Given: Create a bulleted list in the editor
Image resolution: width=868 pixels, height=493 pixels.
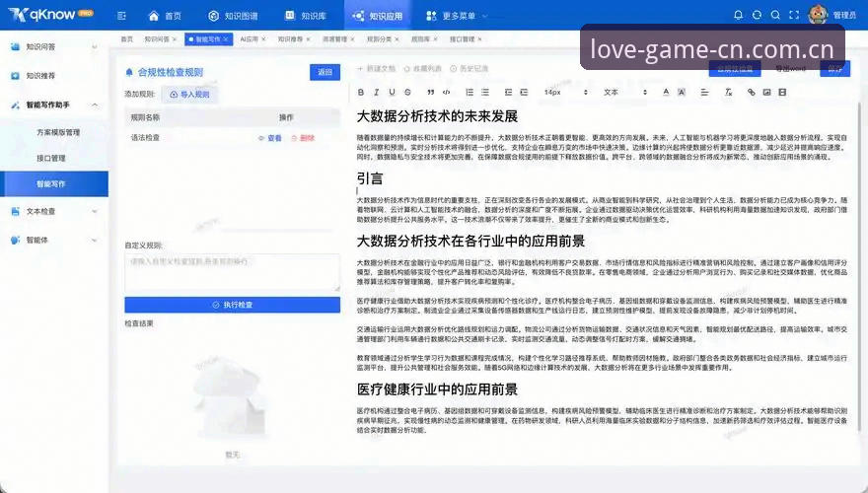Looking at the screenshot, I should click(x=485, y=93).
